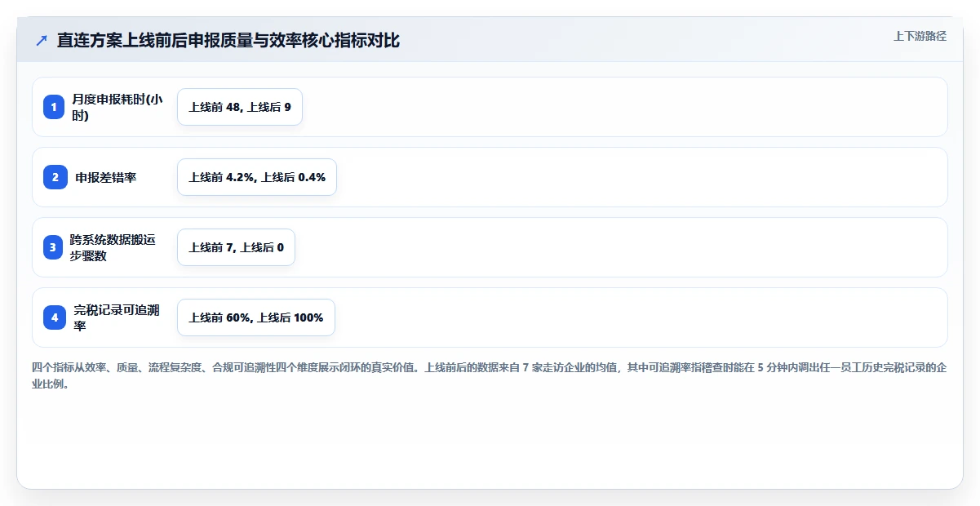Click the footnote paragraph starting 四个指标从效率
Image resolution: width=980 pixels, height=506 pixels.
(x=490, y=375)
